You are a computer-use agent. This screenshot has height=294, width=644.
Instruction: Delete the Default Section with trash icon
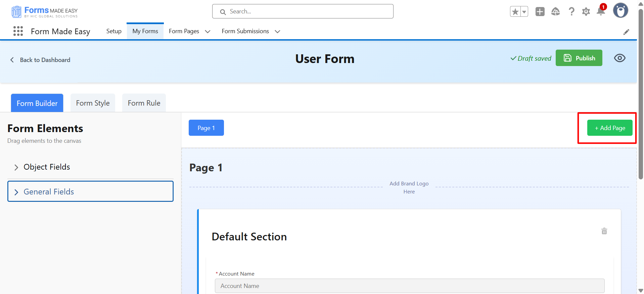pos(604,231)
